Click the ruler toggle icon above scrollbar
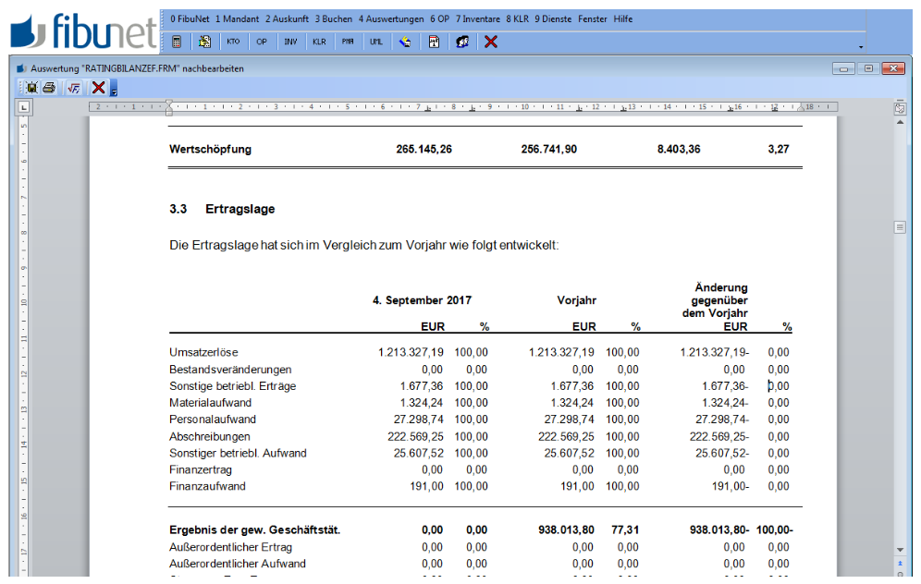This screenshot has height=584, width=921. 900,108
